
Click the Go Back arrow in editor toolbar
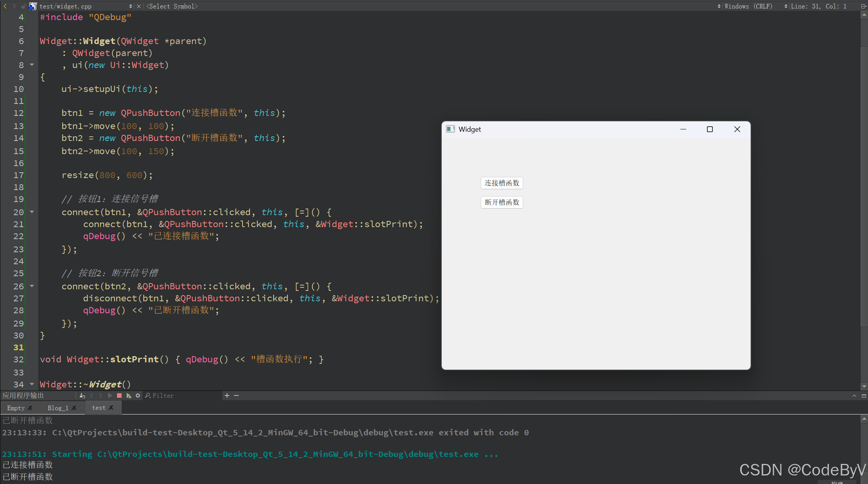click(5, 6)
